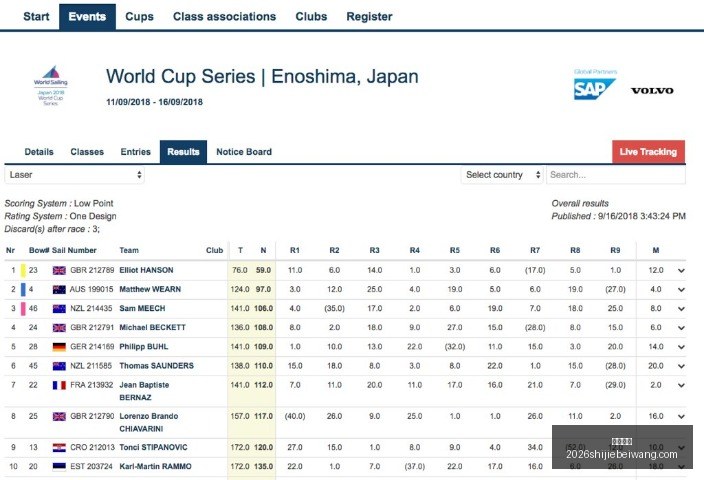Click the Search input field
Screen dimensions: 704x480
tap(616, 175)
